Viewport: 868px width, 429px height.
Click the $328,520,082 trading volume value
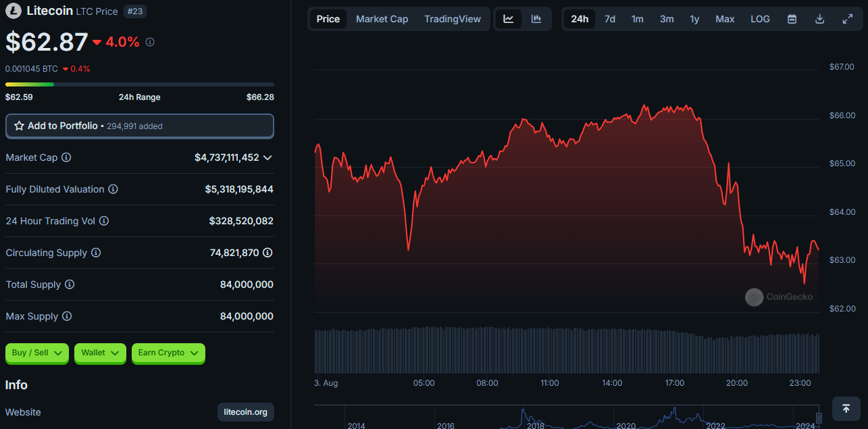tap(241, 221)
